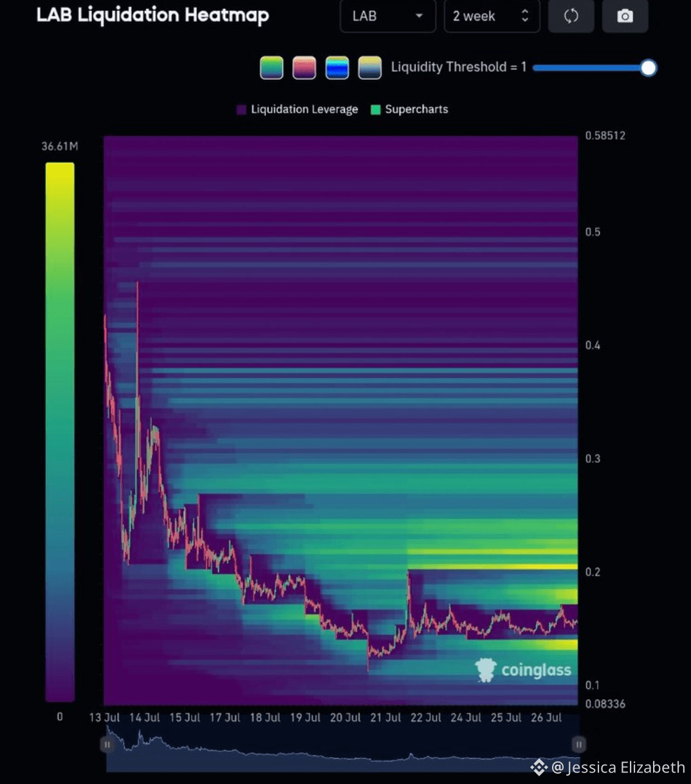Click the 20 Jul date label

[x=345, y=717]
